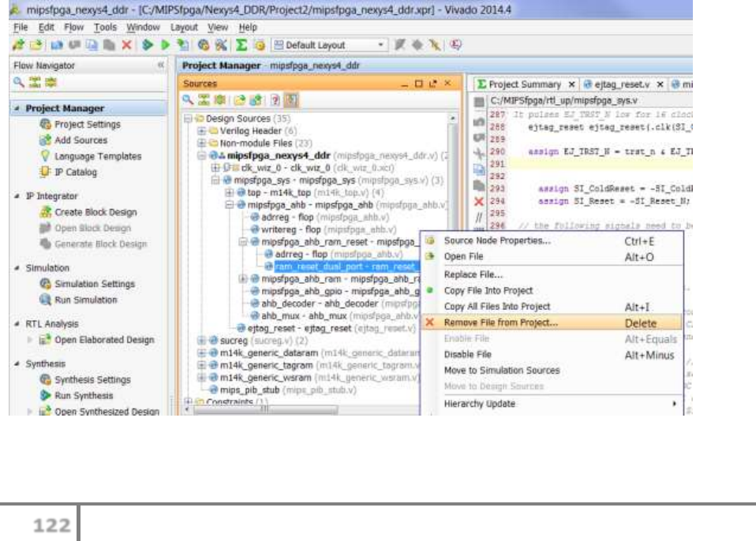
Task: Expand the Verilog Header folder
Action: pyautogui.click(x=202, y=130)
